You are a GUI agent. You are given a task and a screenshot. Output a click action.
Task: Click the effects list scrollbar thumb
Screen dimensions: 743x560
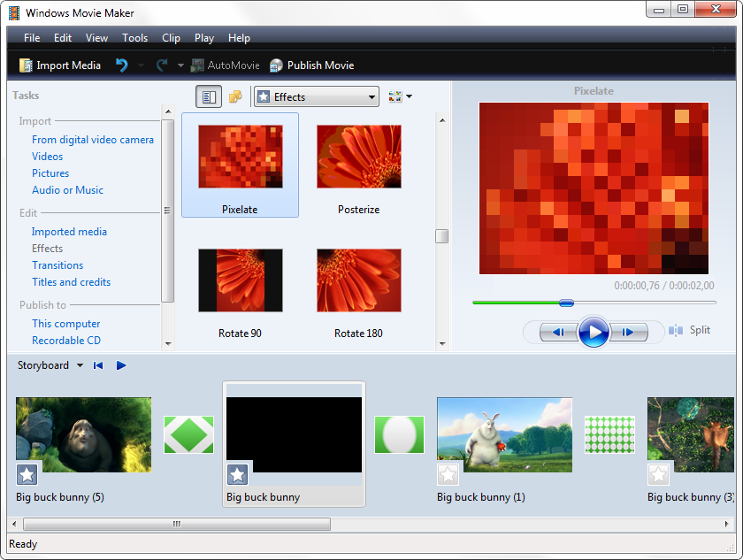tap(442, 236)
